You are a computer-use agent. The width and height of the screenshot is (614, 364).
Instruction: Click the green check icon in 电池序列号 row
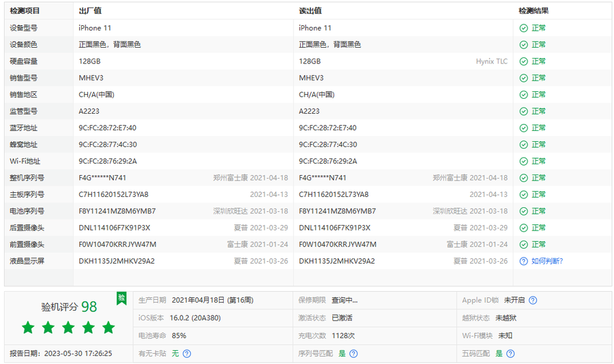coord(523,211)
